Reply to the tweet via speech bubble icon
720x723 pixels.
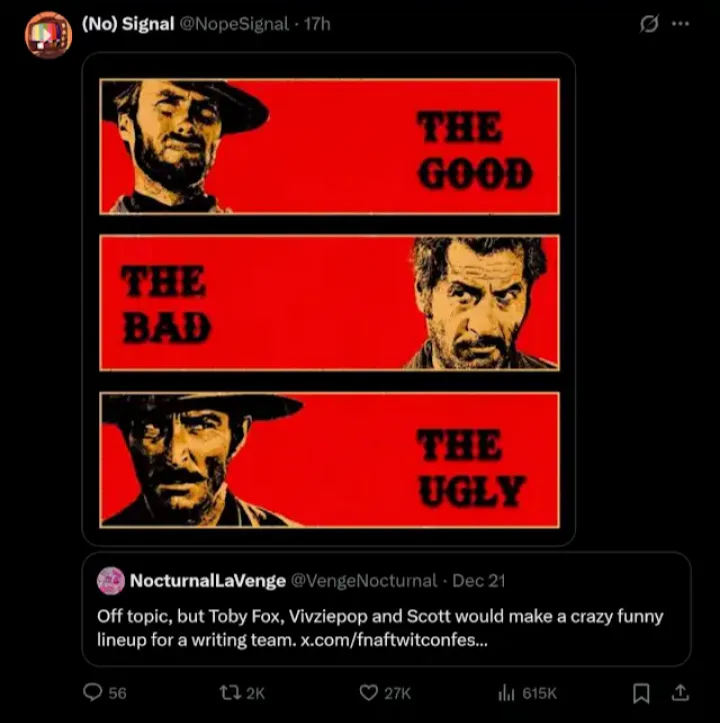tap(93, 692)
